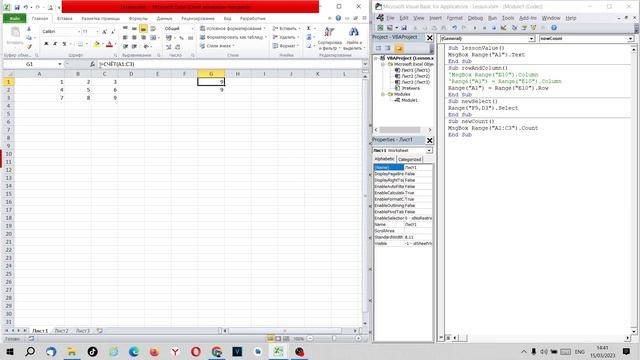
Task: Click the Формат cells button
Action: point(285,46)
